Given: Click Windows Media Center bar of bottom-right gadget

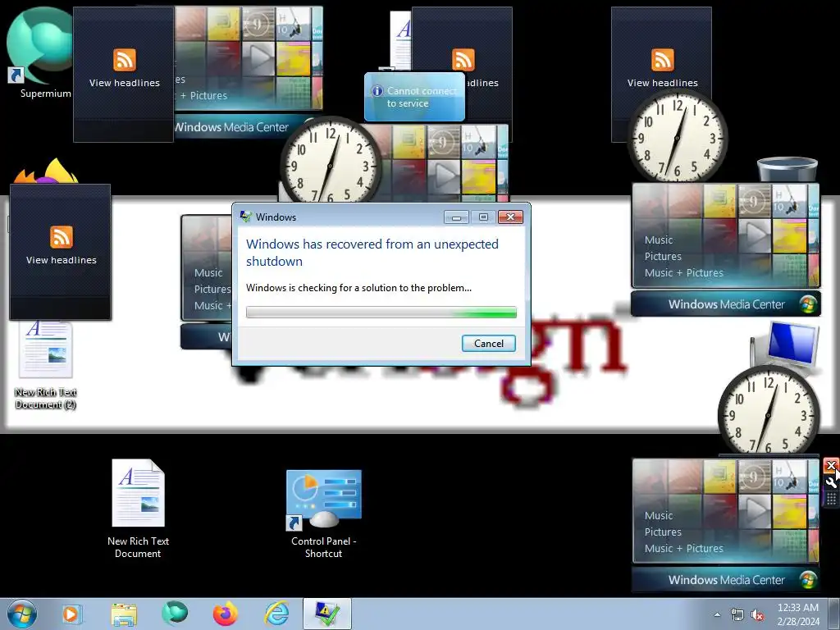Looking at the screenshot, I should (x=726, y=580).
